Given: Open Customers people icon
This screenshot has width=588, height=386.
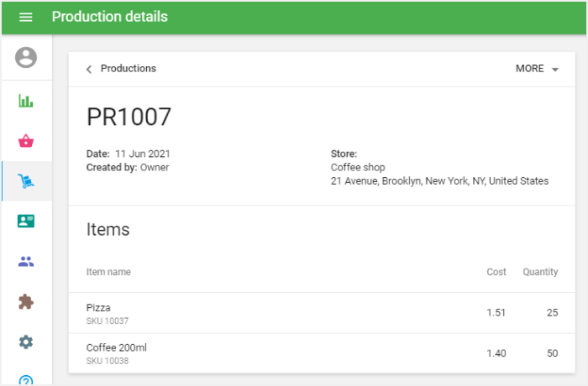Looking at the screenshot, I should click(26, 261).
